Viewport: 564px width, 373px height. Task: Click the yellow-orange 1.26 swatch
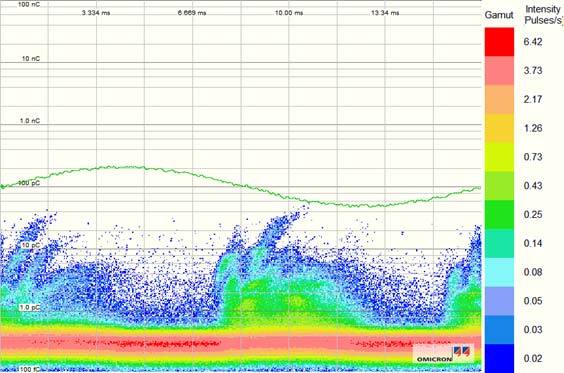pyautogui.click(x=499, y=128)
